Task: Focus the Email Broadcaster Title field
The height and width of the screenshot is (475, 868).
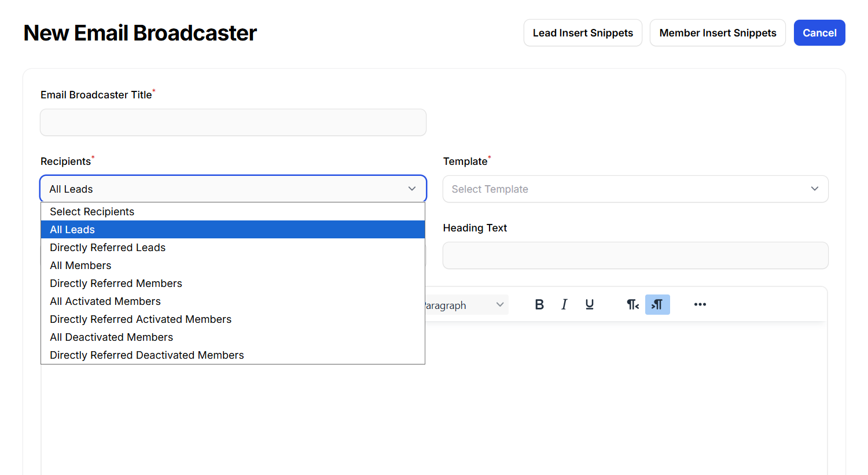Action: click(233, 123)
